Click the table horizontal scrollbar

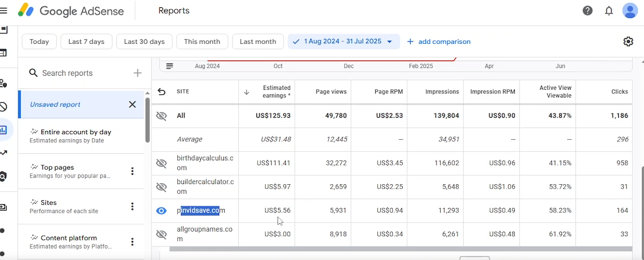point(401,249)
